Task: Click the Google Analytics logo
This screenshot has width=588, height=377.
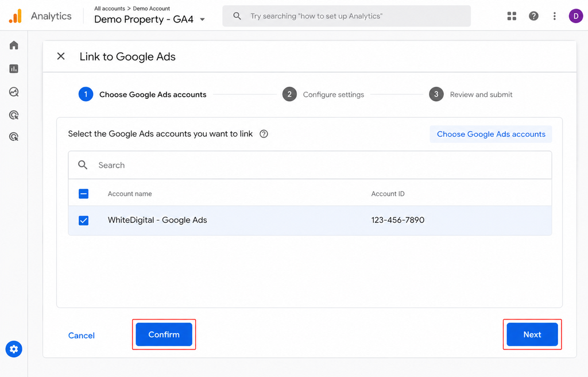Action: coord(16,16)
